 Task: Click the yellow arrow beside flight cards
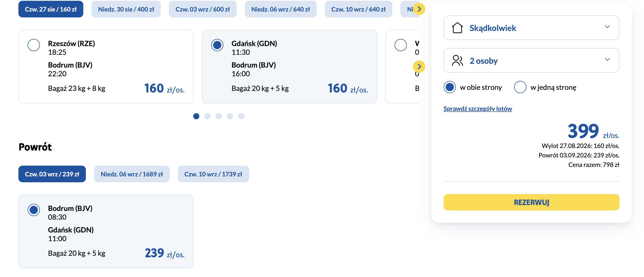click(x=419, y=67)
